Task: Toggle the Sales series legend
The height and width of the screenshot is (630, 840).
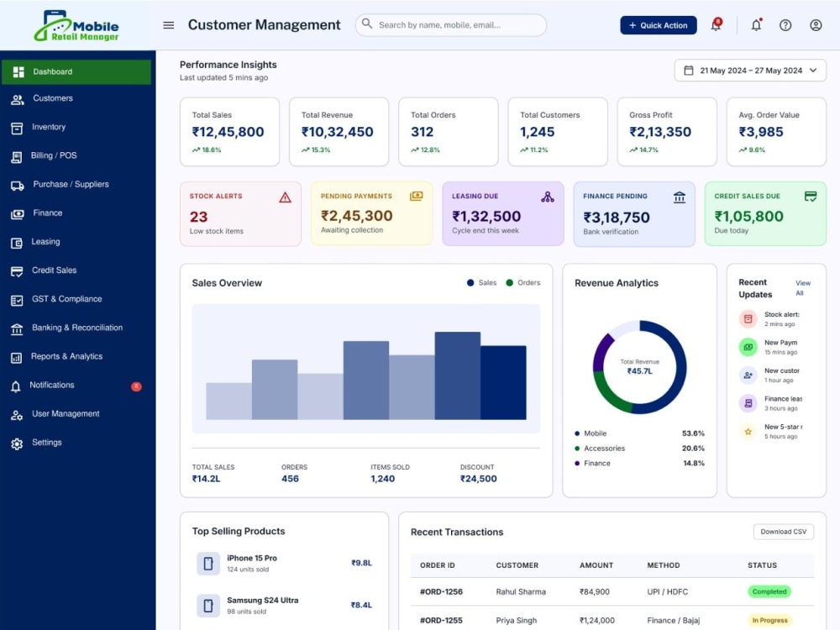Action: [x=481, y=282]
